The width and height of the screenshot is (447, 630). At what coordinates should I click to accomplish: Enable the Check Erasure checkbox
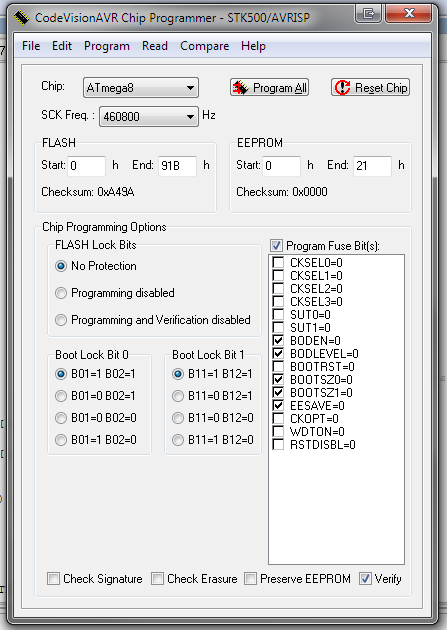coord(157,579)
